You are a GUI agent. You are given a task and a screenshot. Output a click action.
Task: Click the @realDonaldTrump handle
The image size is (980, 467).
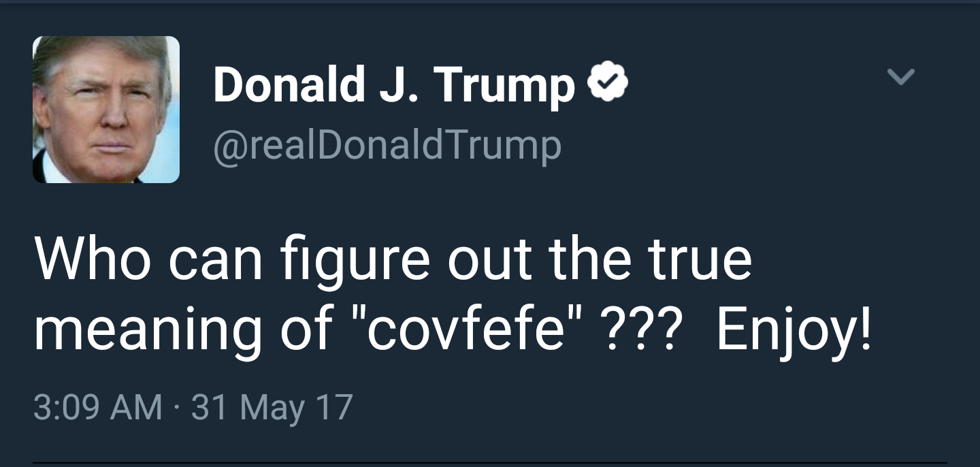387,145
